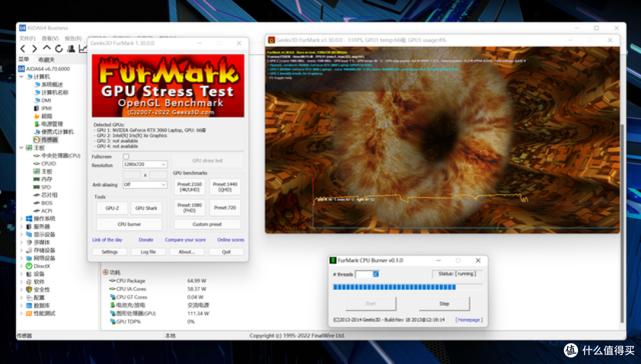641x364 pixels.
Task: Enable the Fullscreen checkbox in FurMark
Action: [126, 157]
